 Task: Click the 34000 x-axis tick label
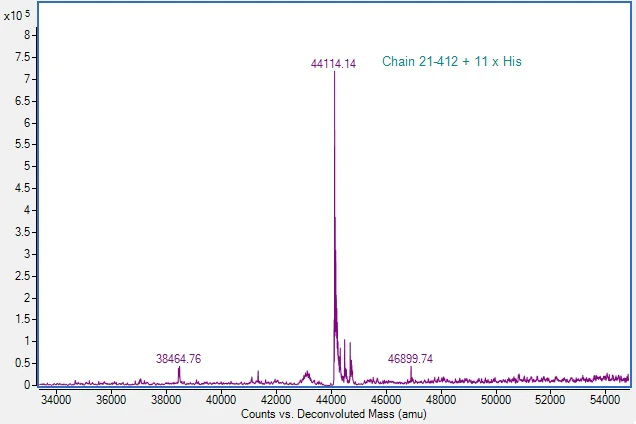pos(56,400)
